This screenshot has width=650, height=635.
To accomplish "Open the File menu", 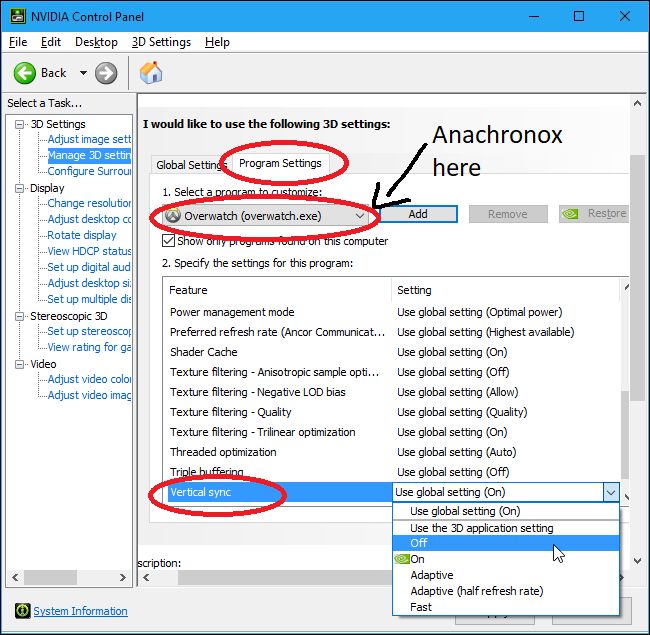I will coord(18,42).
